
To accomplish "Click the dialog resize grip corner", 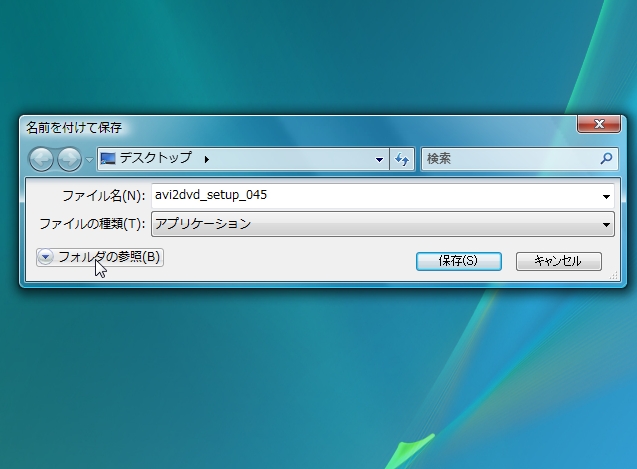I will click(614, 276).
